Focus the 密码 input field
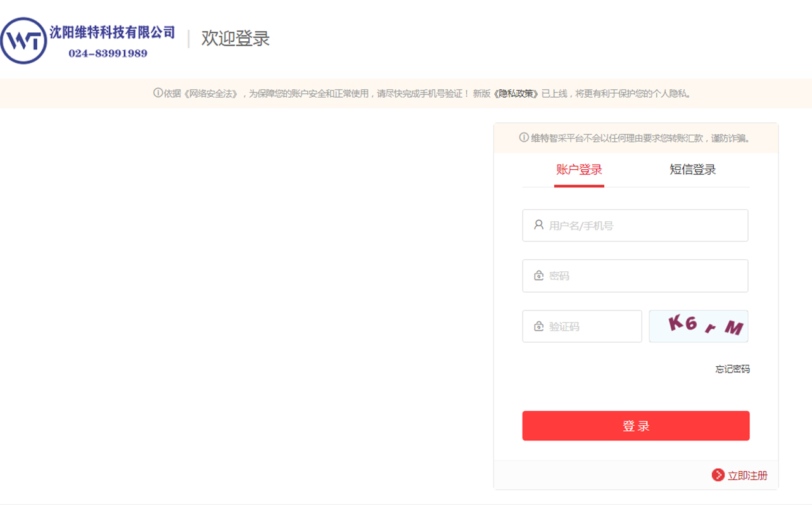Screen dimensions: 812x505 click(x=635, y=276)
